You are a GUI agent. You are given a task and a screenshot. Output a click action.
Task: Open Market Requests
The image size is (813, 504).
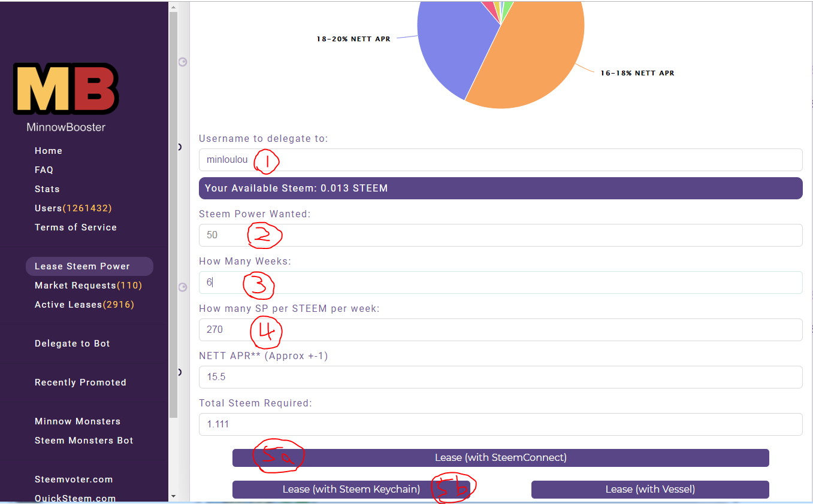[x=88, y=286]
